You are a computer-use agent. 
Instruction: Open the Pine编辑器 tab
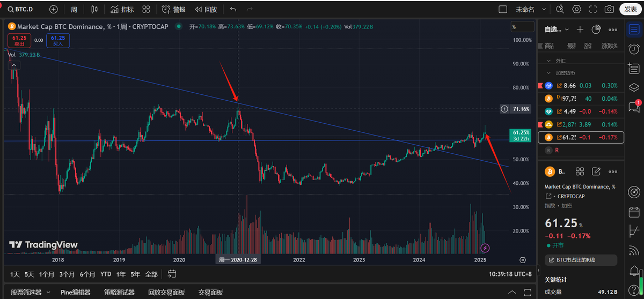tap(75, 293)
